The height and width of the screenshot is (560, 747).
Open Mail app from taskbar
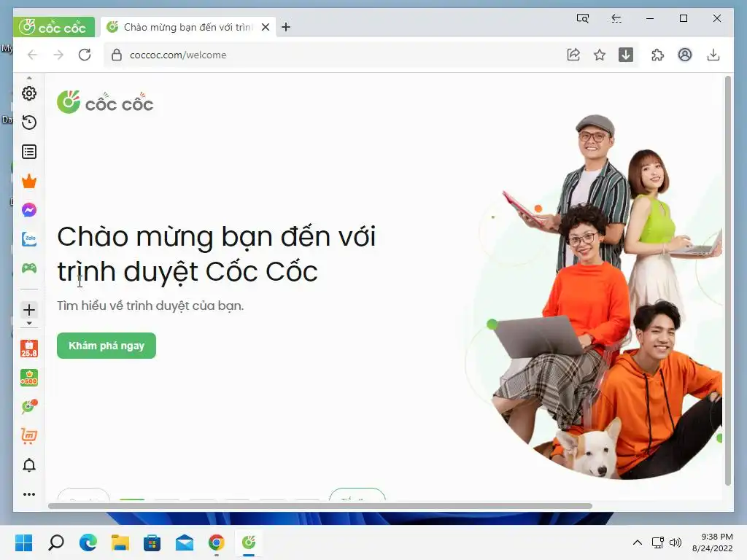tap(185, 542)
